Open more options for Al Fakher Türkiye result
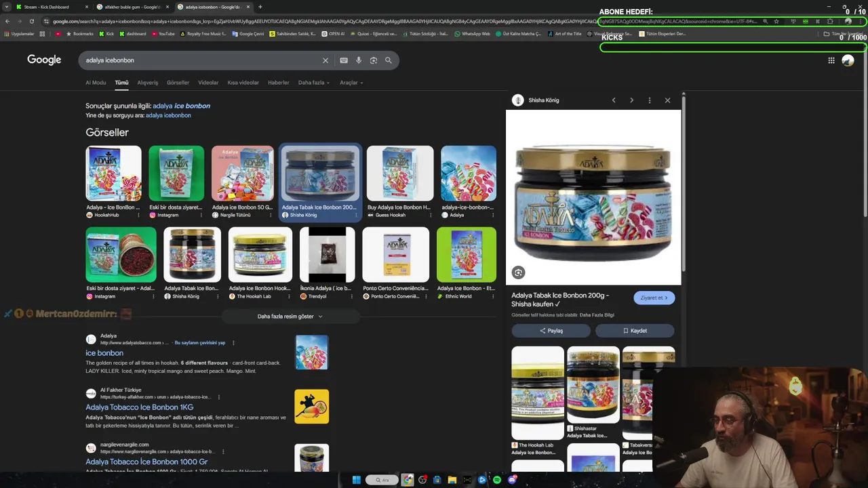Image resolution: width=868 pixels, height=488 pixels. click(x=218, y=397)
